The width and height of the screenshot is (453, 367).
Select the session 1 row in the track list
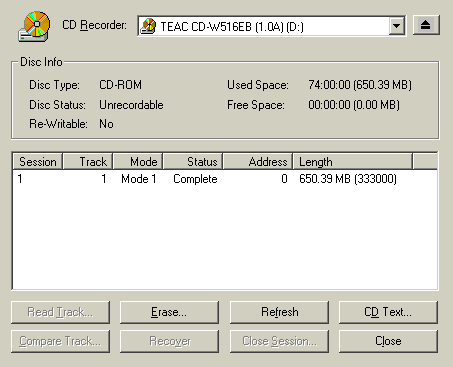[225, 179]
